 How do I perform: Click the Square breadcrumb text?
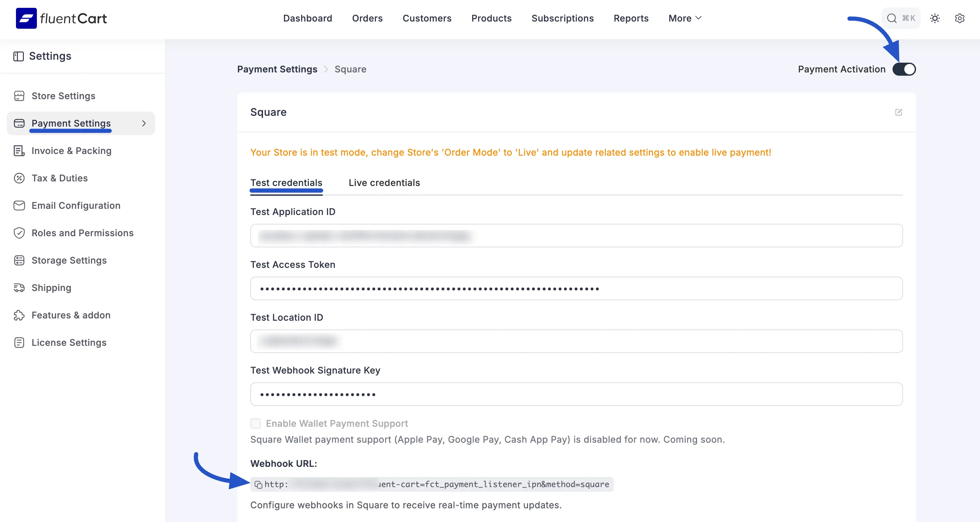pyautogui.click(x=350, y=69)
